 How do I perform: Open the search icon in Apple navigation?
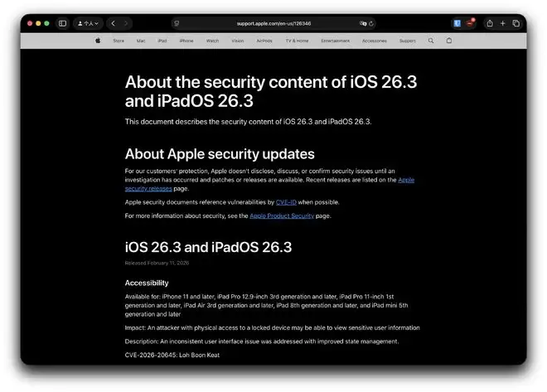[x=431, y=40]
